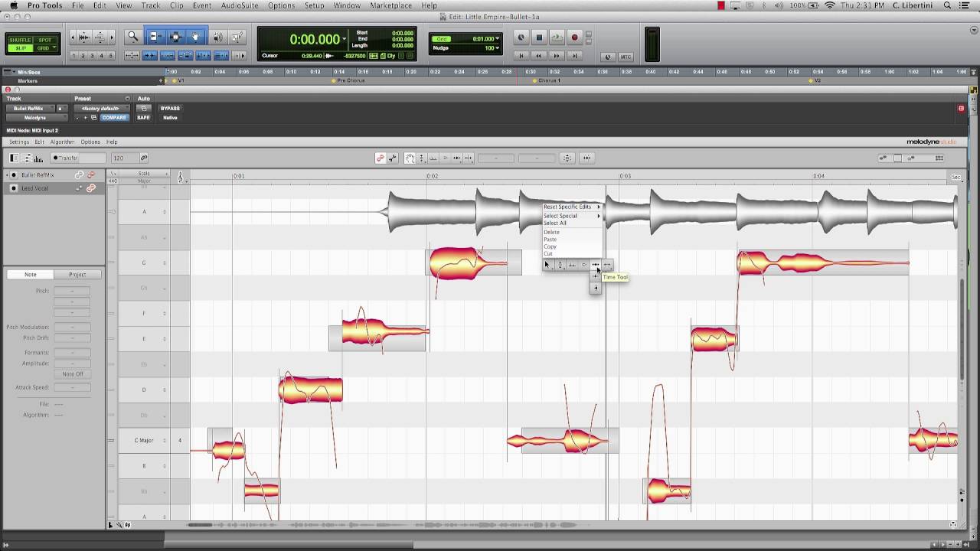980x551 pixels.
Task: Toggle the plug-in BYPASS button
Action: click(x=170, y=108)
